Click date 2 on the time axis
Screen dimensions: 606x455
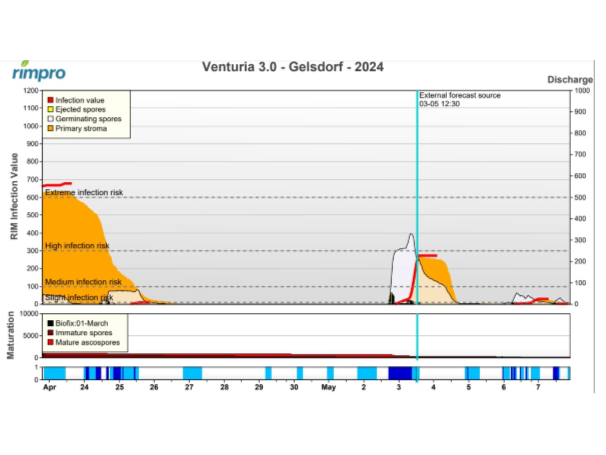click(x=364, y=387)
